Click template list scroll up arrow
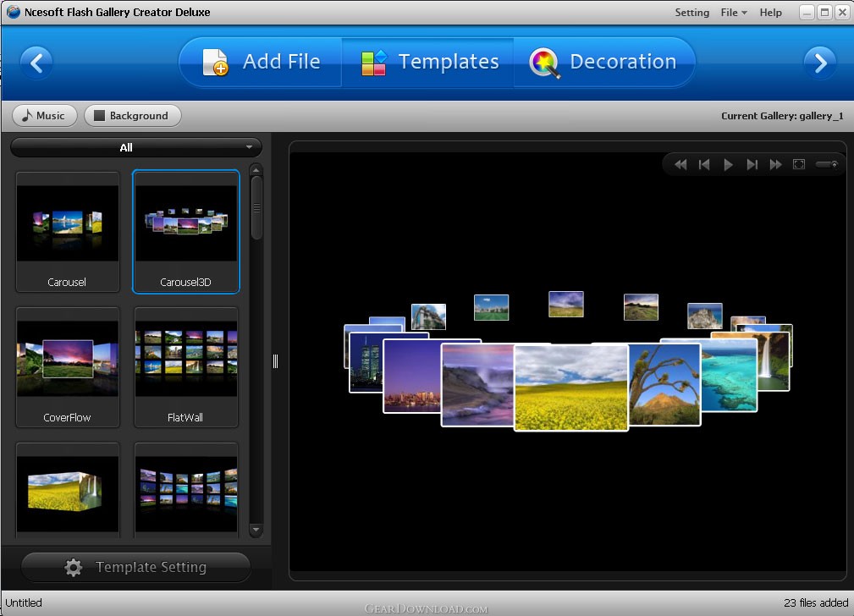Image resolution: width=854 pixels, height=616 pixels. point(256,170)
